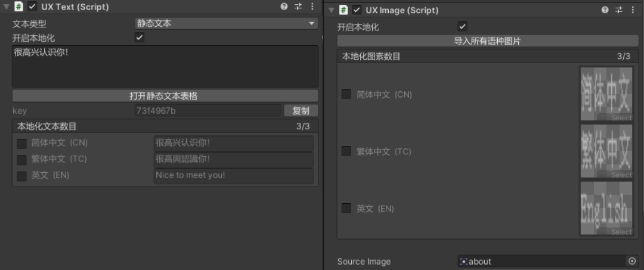This screenshot has height=270, width=644.
Task: Open presets for UX Image component
Action: (619, 10)
